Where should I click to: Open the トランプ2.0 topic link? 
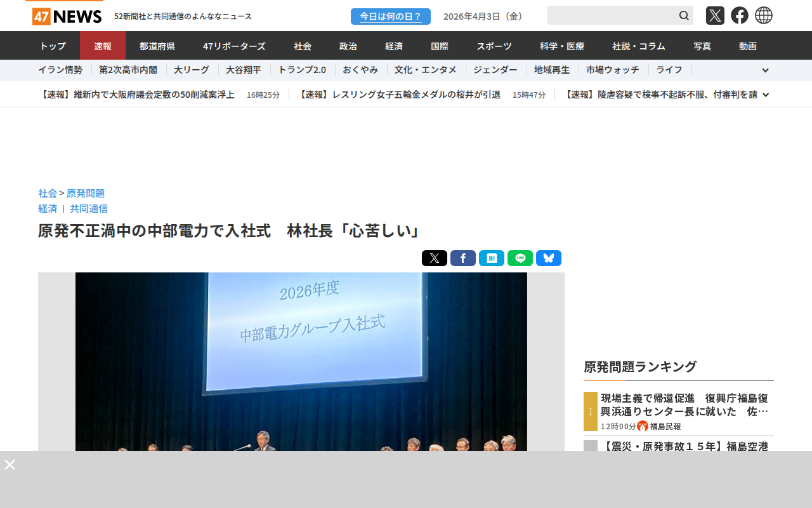[302, 70]
